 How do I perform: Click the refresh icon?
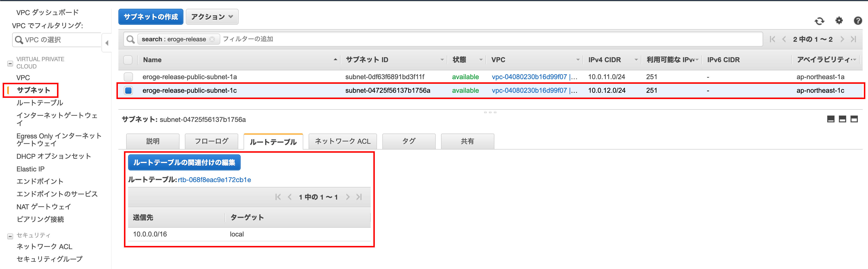point(819,21)
